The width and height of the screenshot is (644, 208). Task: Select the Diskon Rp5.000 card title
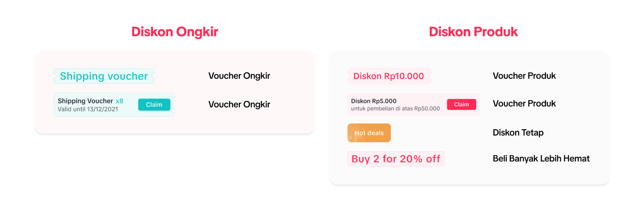374,101
